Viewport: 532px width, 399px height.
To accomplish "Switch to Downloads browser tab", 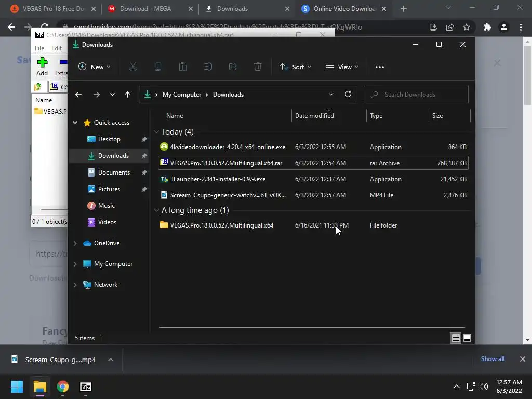I will pos(247,9).
